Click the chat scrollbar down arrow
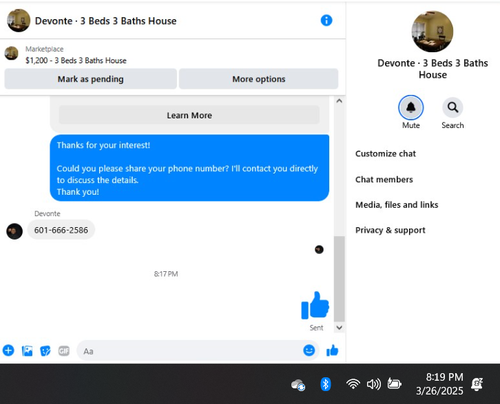 click(x=339, y=327)
